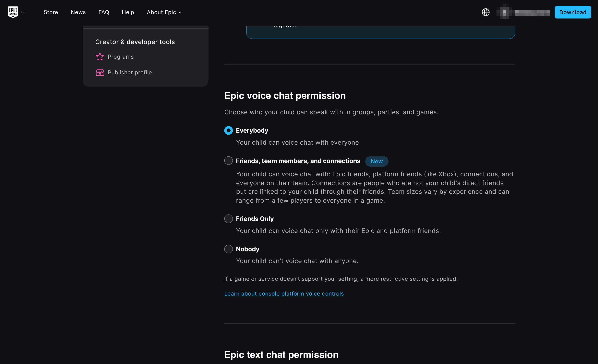Open the Help link in navigation
This screenshot has width=598, height=364.
click(128, 12)
